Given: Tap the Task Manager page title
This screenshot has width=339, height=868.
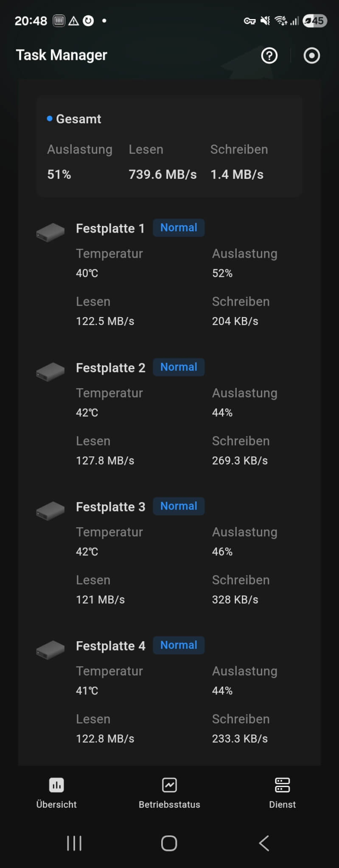Looking at the screenshot, I should pyautogui.click(x=62, y=55).
